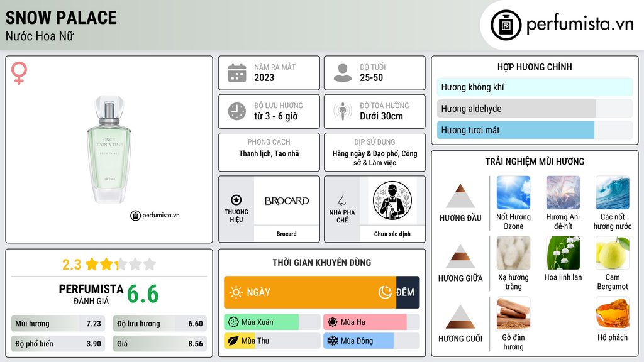Click the SNOW PALACE title
Screen dimensions: 644x362
click(x=61, y=18)
